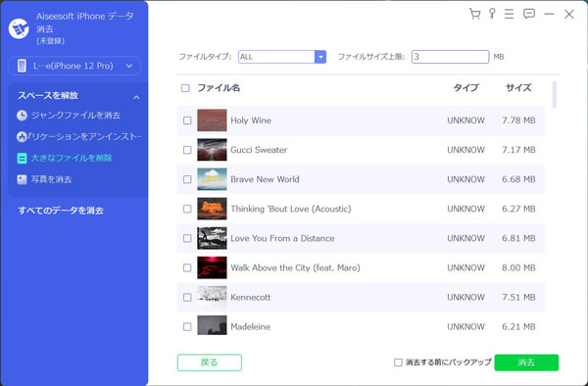Check the Brave New World file
Screen dimensions: 588x386
coord(187,179)
